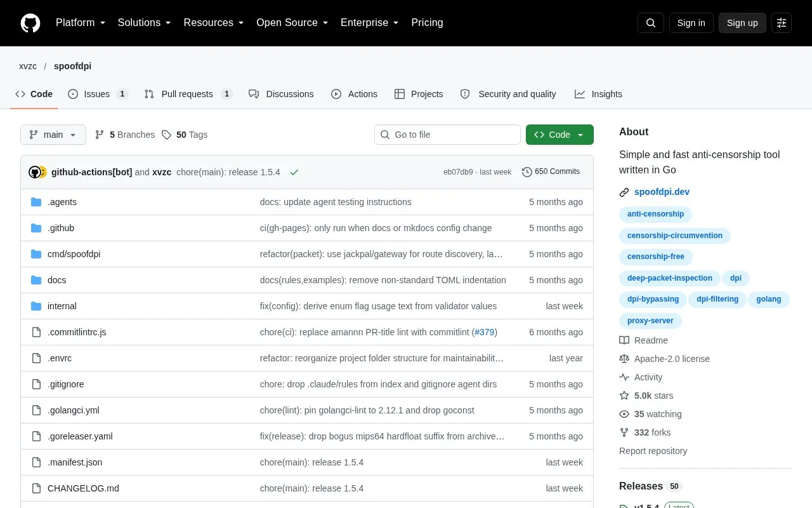Click the .envrc file icon

coord(36,358)
